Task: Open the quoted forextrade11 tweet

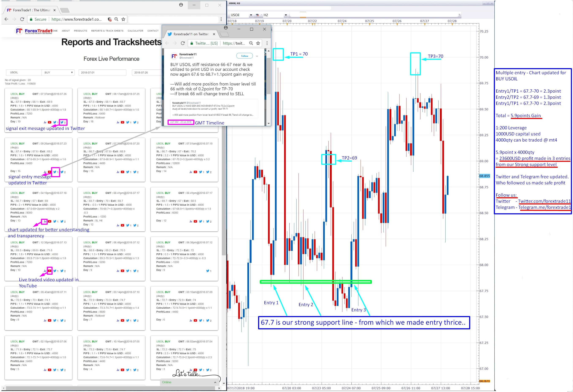Action: pyautogui.click(x=214, y=109)
